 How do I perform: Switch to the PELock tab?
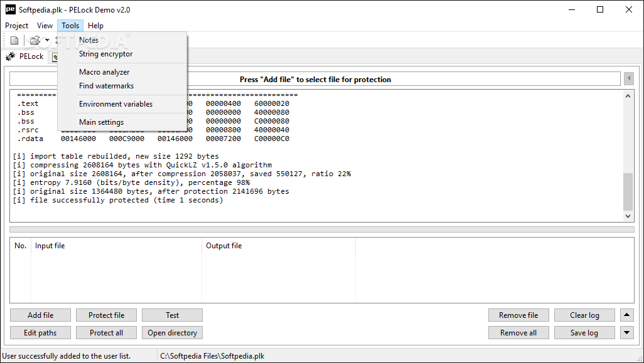point(26,56)
